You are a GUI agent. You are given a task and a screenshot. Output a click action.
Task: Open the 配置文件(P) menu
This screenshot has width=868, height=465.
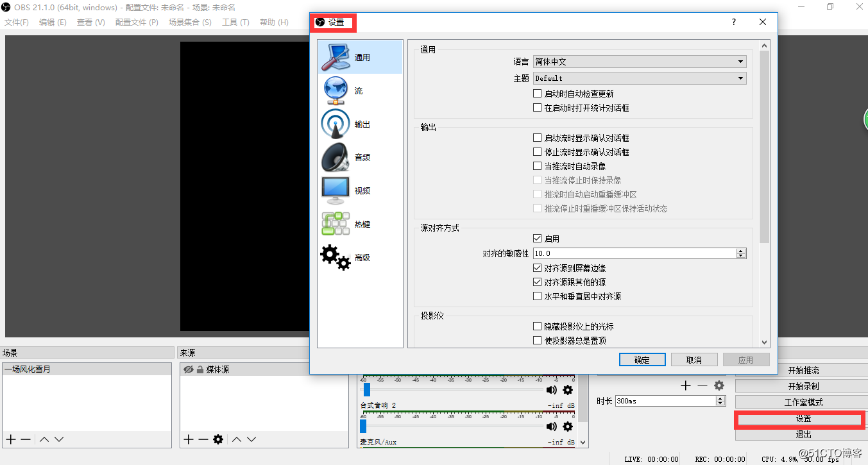point(137,22)
